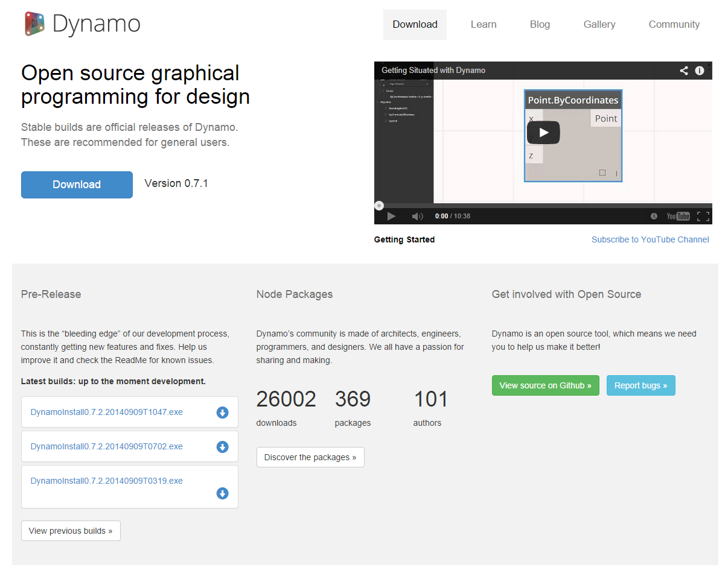Click the download arrow for build T1047
The image size is (728, 576).
(x=222, y=413)
